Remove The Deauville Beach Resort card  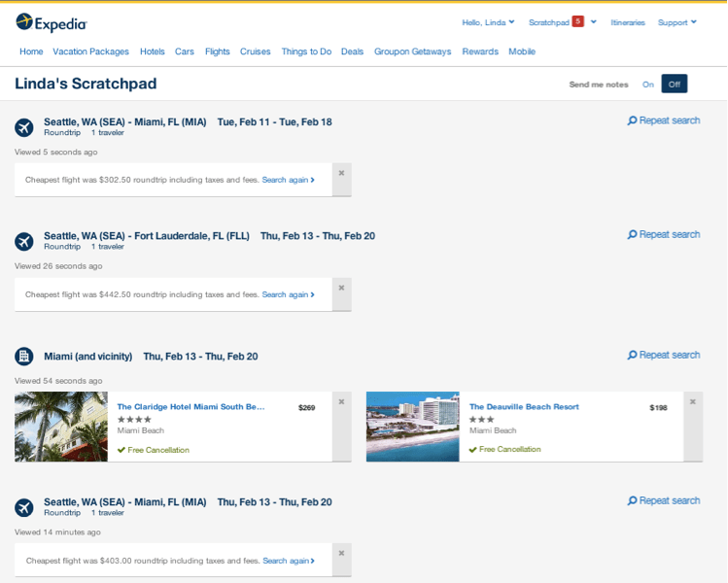click(x=693, y=427)
